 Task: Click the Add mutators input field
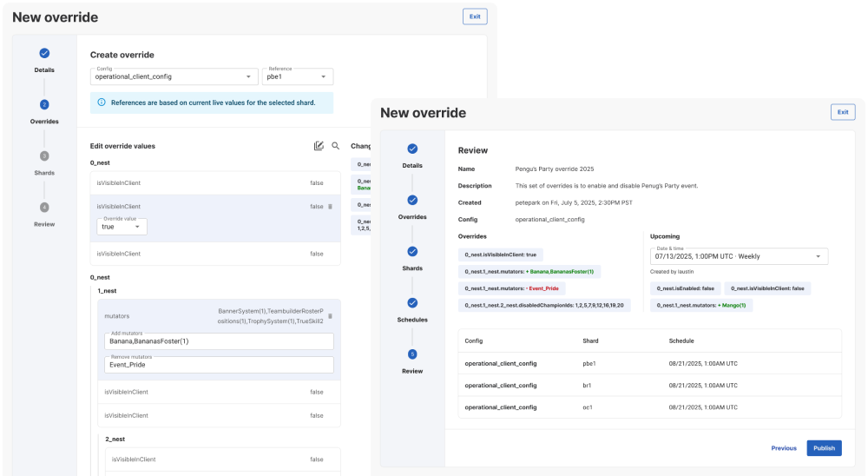[220, 341]
